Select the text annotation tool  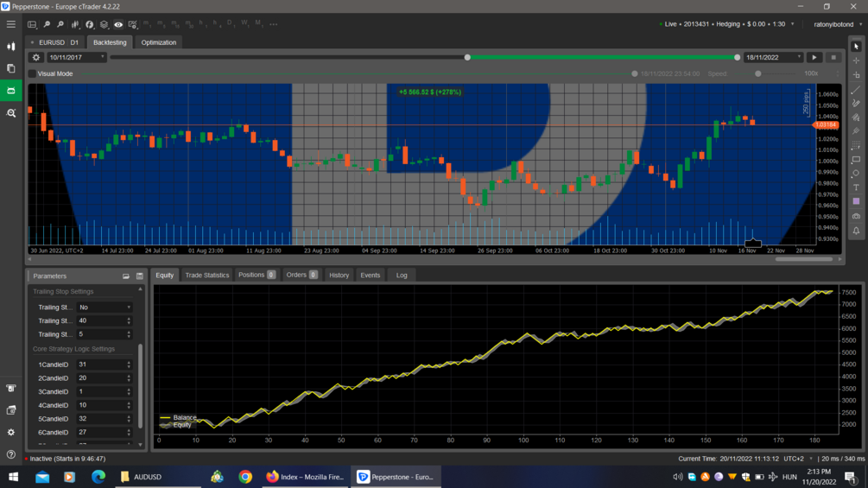[856, 187]
